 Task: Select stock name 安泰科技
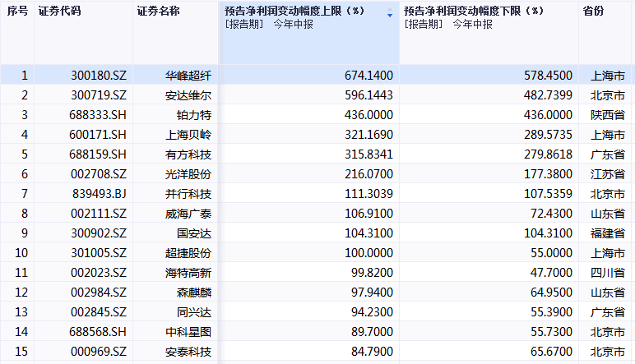[188, 352]
